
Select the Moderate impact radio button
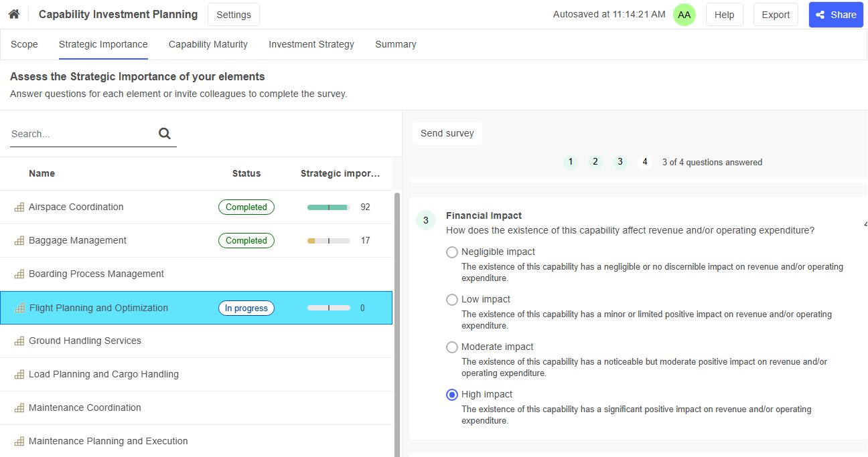point(452,347)
